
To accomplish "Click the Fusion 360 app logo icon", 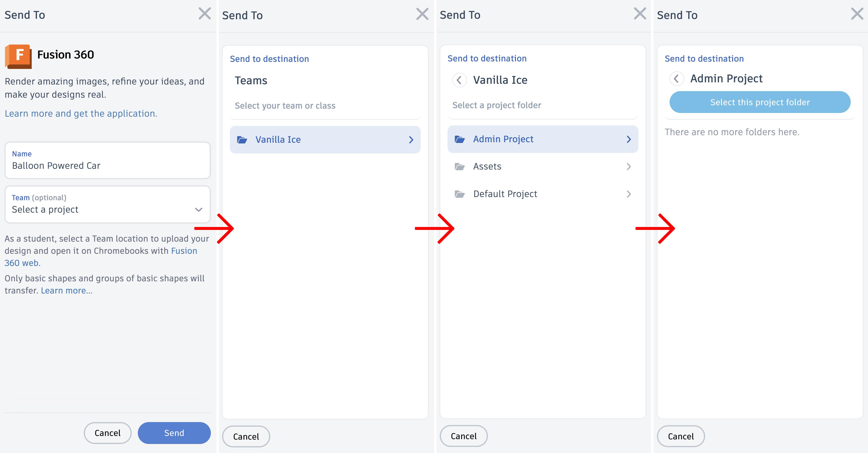I will [x=18, y=56].
